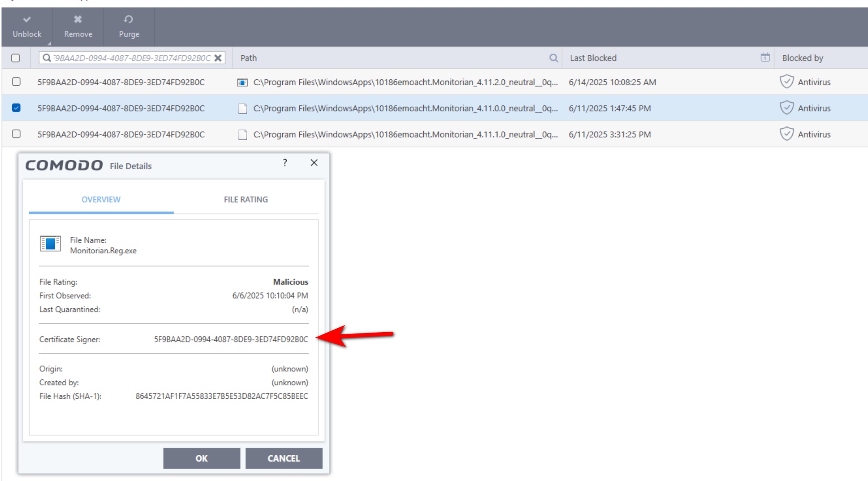Click the Monitorian.Reg.exe file icon

(50, 244)
